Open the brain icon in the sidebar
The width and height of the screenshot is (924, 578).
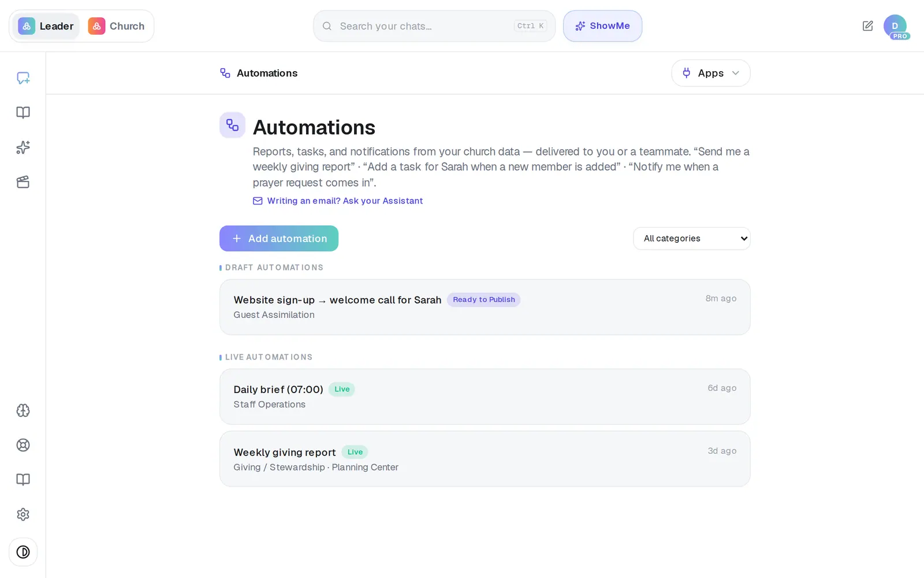pyautogui.click(x=23, y=410)
